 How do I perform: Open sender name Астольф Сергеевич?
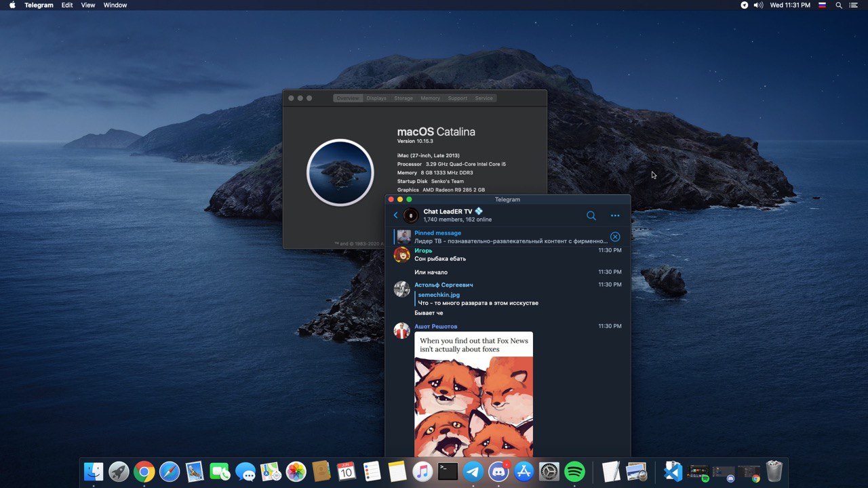(443, 285)
